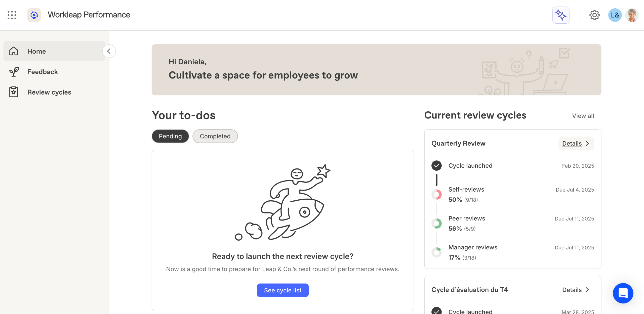Click View all review cycles link

pos(583,116)
